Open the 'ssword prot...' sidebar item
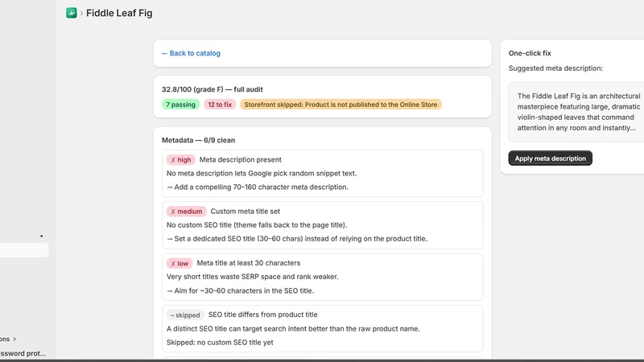This screenshot has width=644, height=362. [x=23, y=353]
